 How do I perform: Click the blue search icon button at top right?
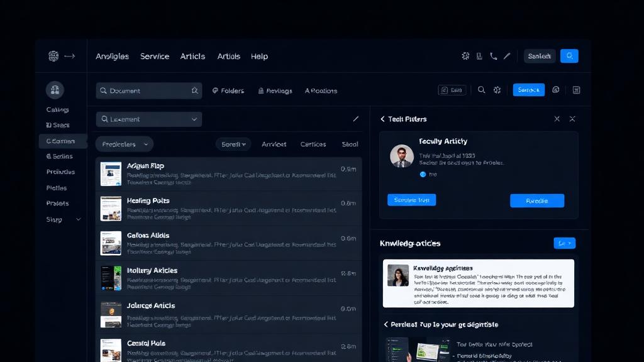(x=569, y=56)
